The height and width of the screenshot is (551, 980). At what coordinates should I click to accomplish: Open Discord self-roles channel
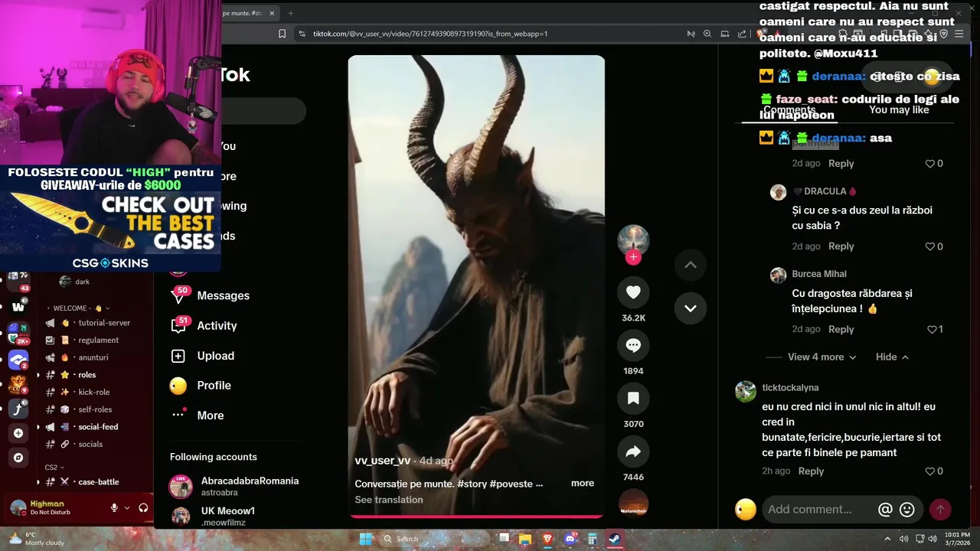coord(95,409)
